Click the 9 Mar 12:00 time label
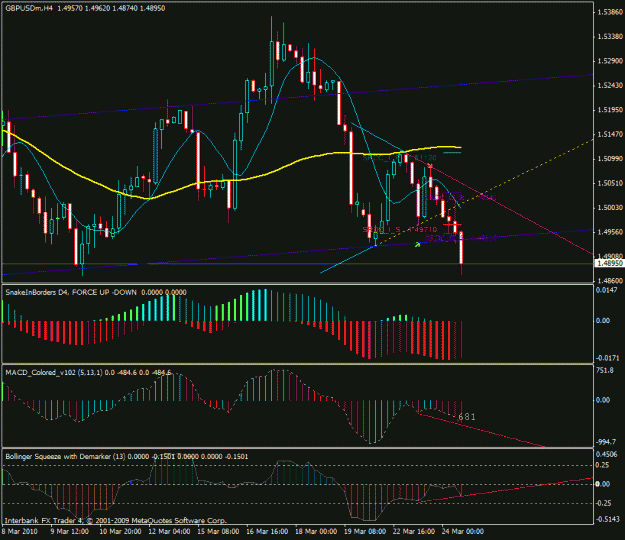 (x=69, y=531)
